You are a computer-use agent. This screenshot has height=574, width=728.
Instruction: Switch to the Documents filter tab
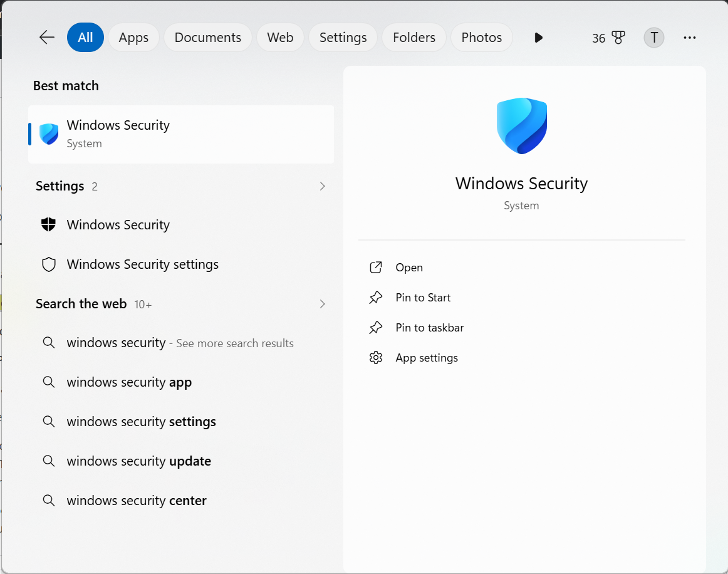click(208, 37)
